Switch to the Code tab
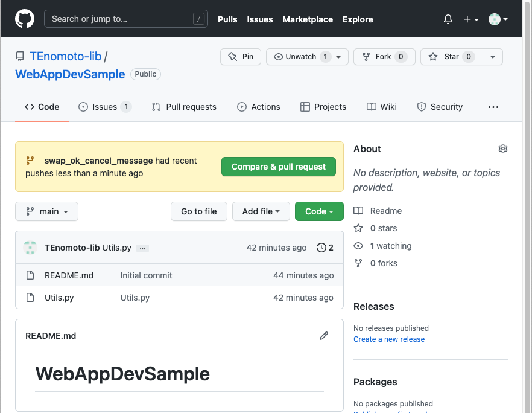The width and height of the screenshot is (532, 413). click(x=42, y=107)
